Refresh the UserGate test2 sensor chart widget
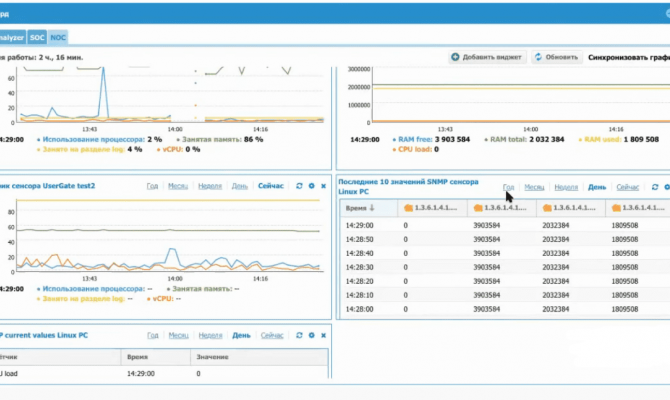 pyautogui.click(x=299, y=186)
